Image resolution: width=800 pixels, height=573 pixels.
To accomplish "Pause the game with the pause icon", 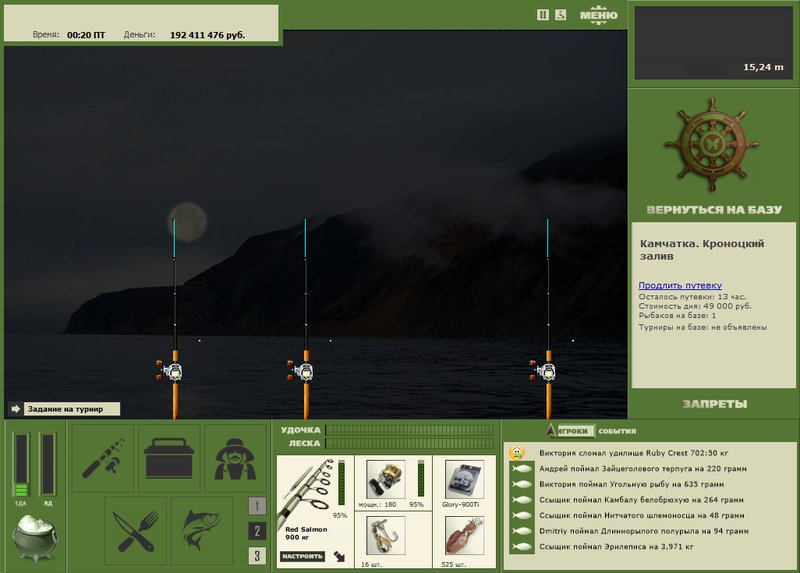I will pyautogui.click(x=543, y=15).
